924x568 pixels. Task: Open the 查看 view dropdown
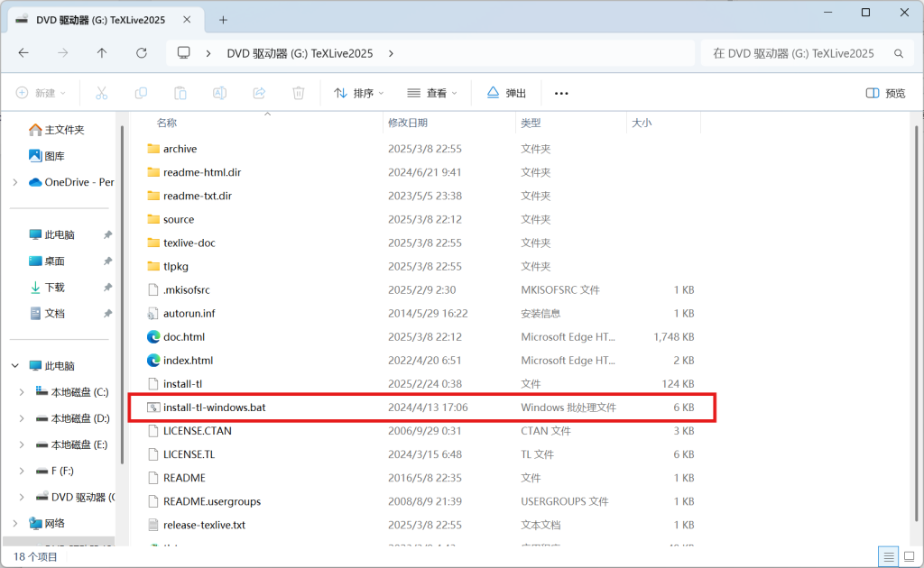[432, 93]
